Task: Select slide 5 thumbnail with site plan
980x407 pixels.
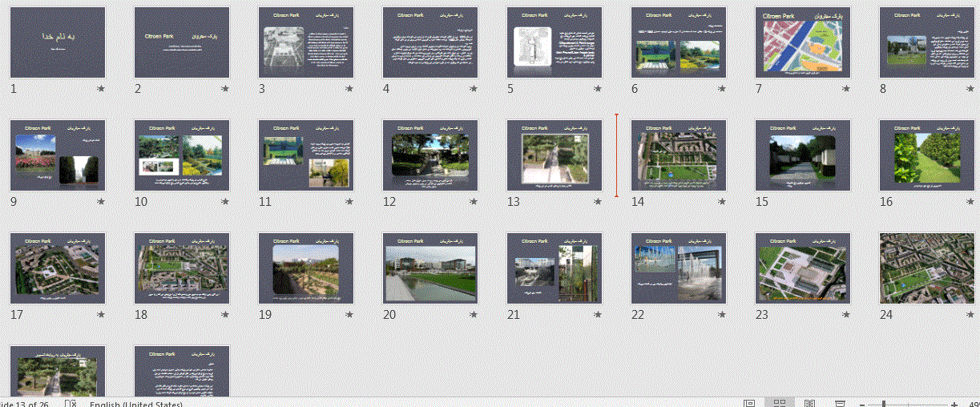Action: (555, 42)
